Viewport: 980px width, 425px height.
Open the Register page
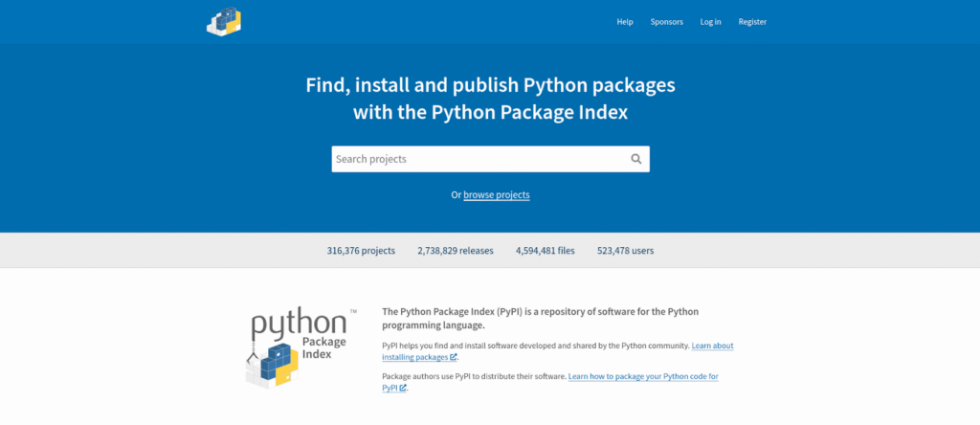752,22
